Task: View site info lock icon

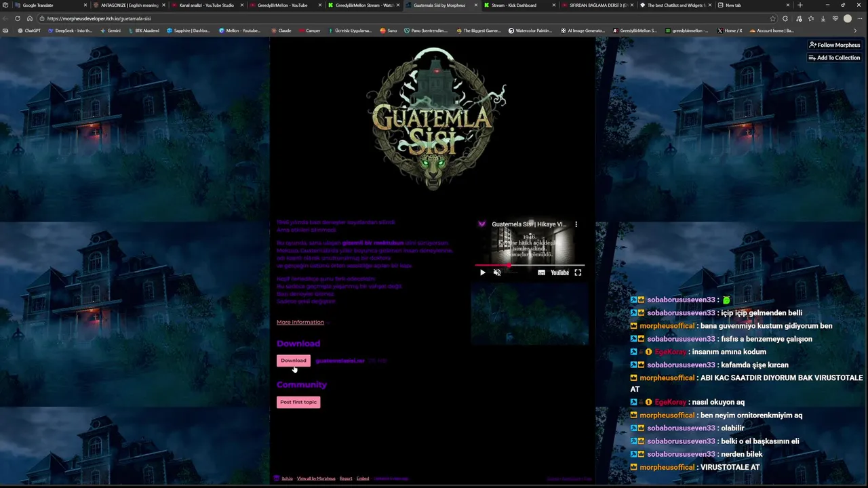Action: click(42, 18)
